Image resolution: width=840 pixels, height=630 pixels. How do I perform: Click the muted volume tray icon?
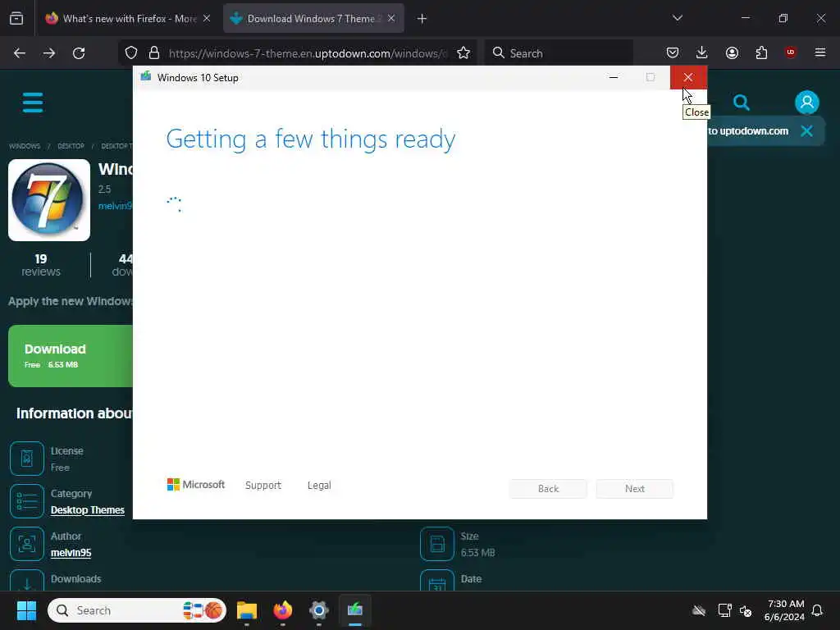click(745, 610)
